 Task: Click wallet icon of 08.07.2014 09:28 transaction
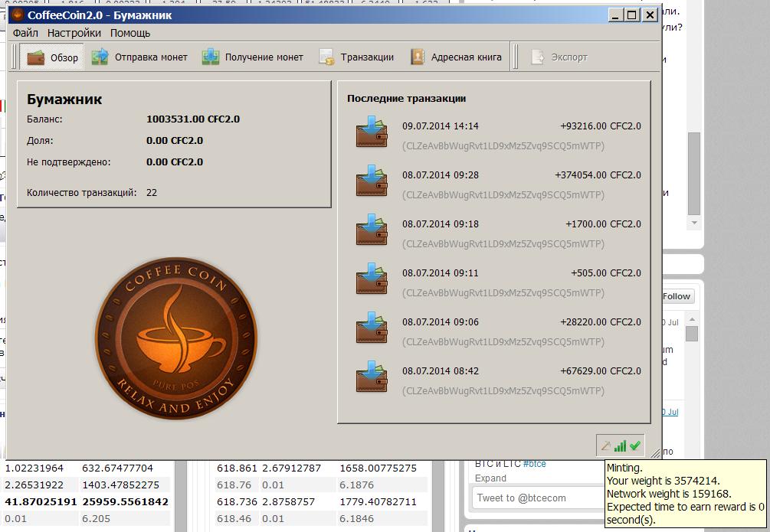(372, 181)
